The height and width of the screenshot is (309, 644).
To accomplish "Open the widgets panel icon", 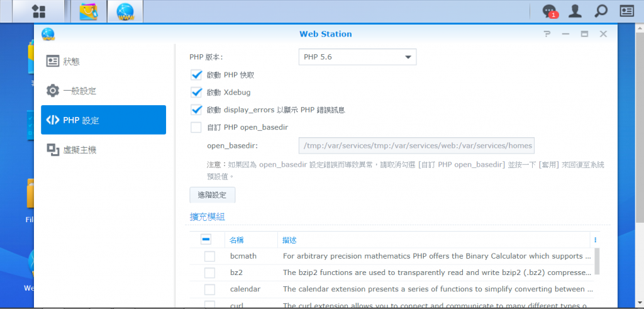I will click(627, 11).
